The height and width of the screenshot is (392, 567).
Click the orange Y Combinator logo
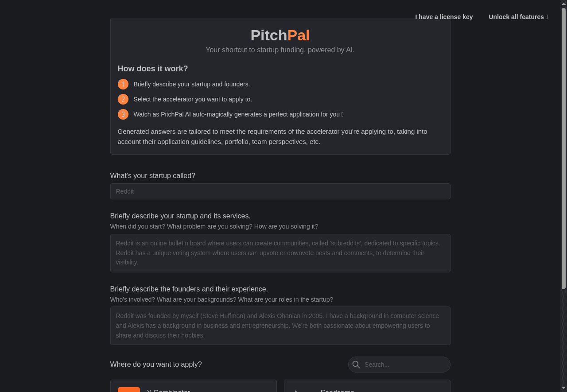(128, 390)
